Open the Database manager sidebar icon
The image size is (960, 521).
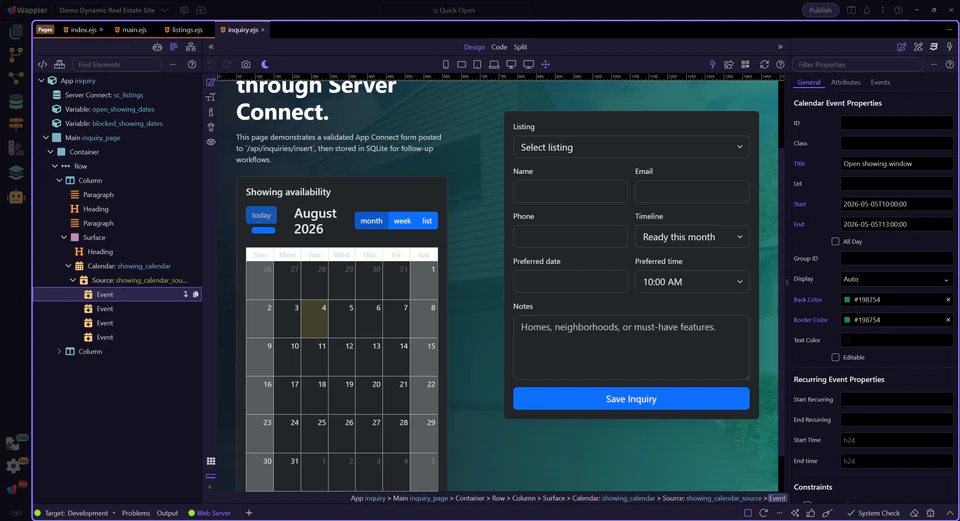click(16, 102)
